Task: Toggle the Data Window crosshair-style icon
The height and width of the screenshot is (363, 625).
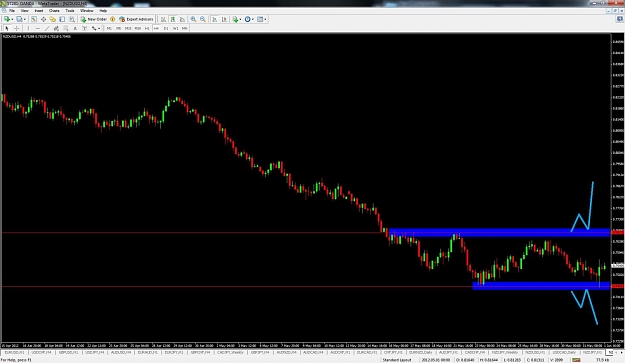Action: click(43, 19)
